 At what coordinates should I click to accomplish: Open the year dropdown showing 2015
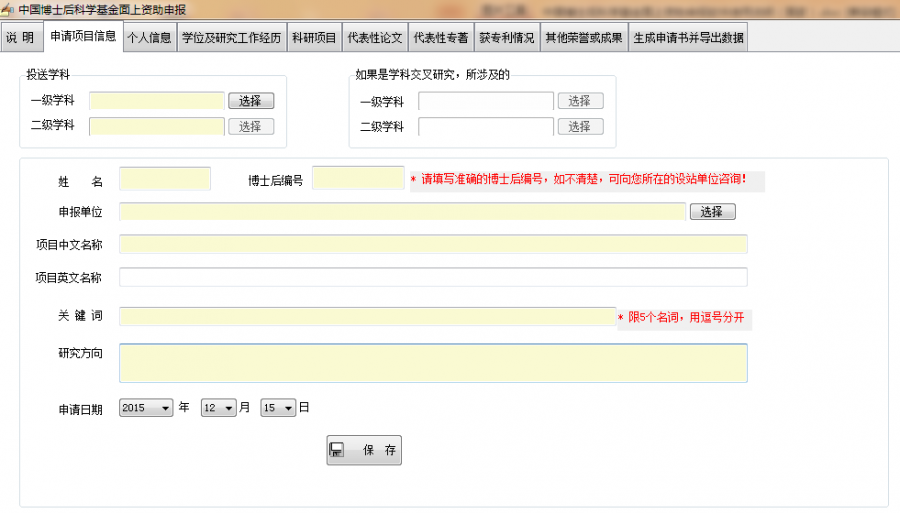pyautogui.click(x=146, y=408)
